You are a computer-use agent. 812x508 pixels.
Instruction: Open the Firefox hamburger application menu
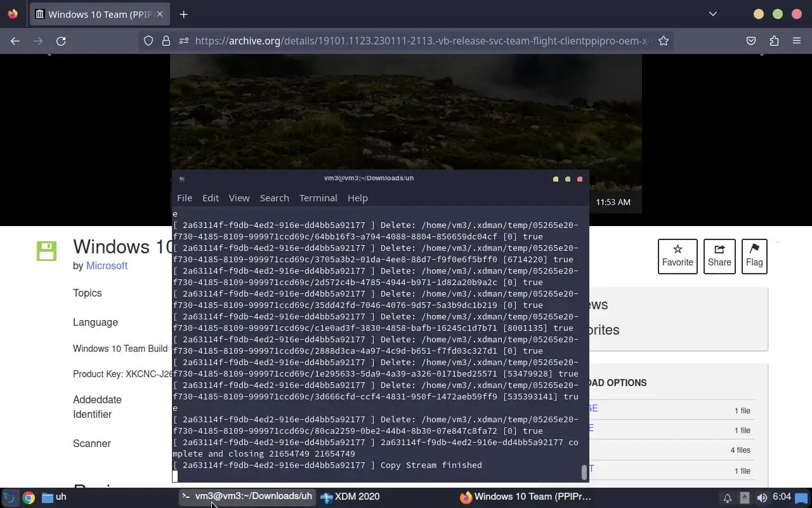point(797,41)
